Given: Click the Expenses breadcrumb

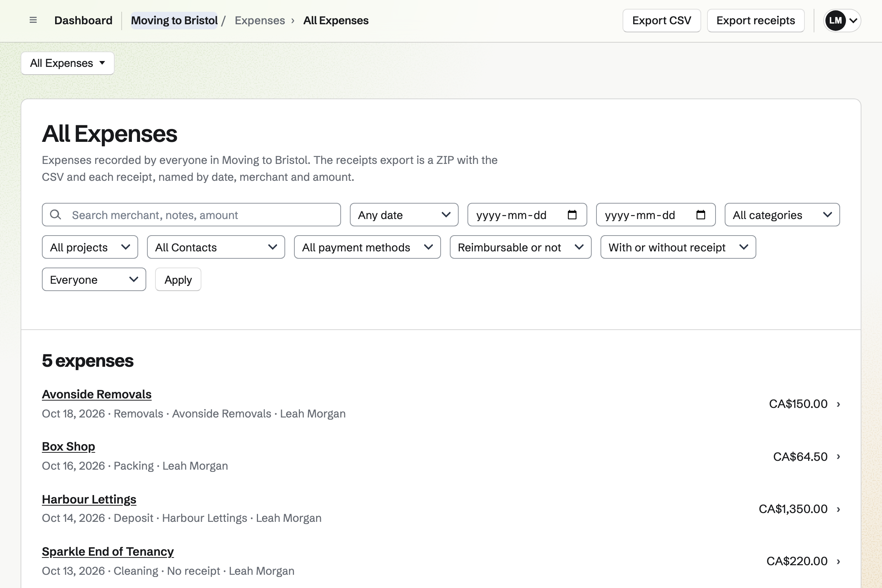Looking at the screenshot, I should coord(259,20).
